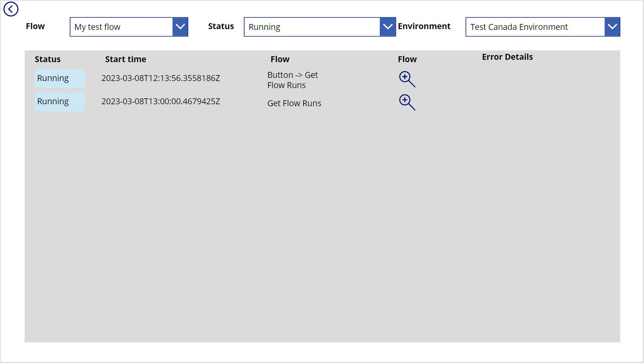Go back using the circled arrow icon

(x=11, y=9)
